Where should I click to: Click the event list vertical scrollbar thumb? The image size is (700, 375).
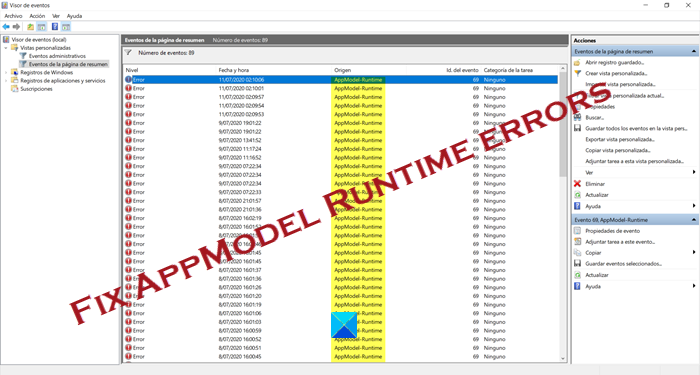562,124
